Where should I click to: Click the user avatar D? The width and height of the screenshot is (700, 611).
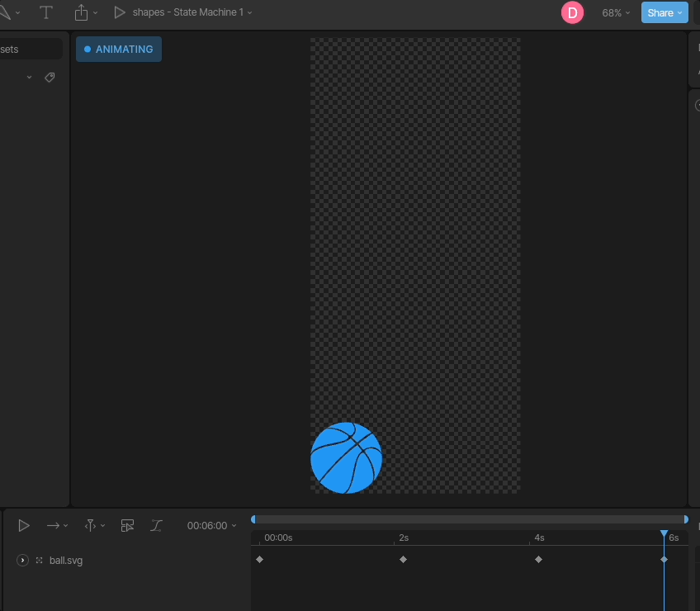pos(572,12)
